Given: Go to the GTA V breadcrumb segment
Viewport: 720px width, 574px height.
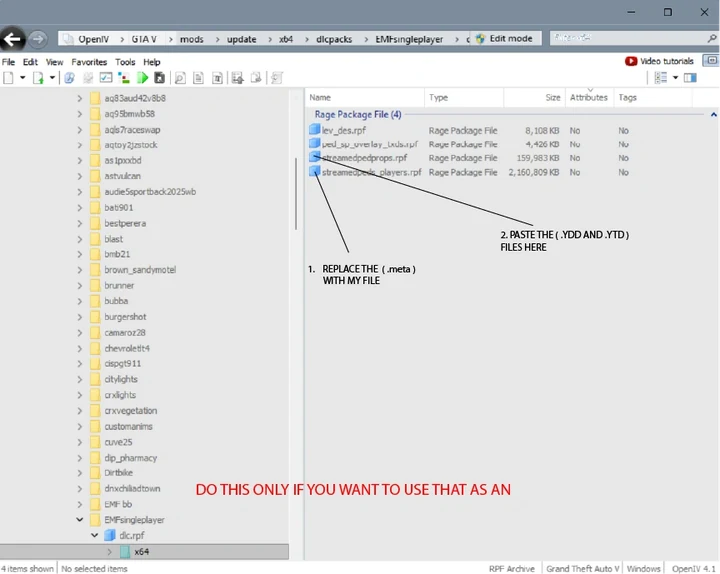Looking at the screenshot, I should point(144,39).
